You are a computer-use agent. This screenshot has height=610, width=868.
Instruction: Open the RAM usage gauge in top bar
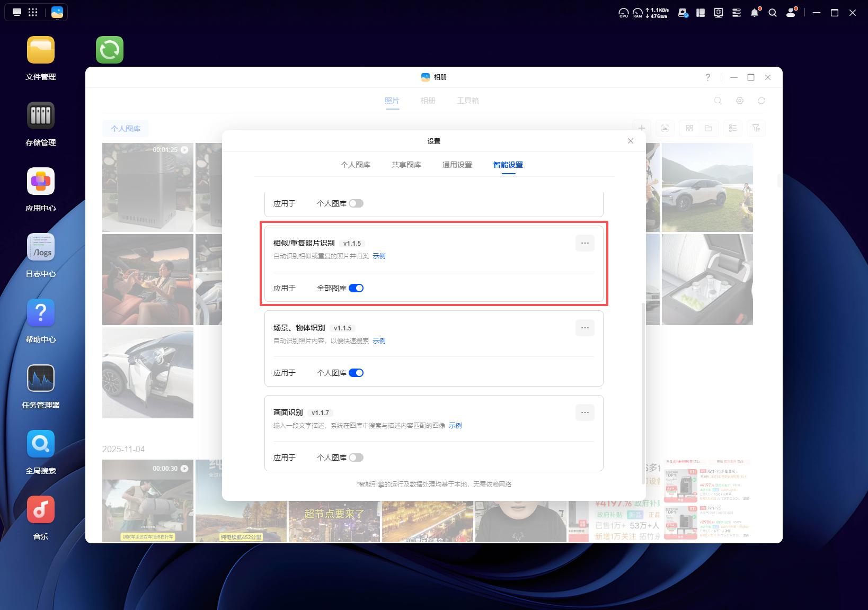[637, 13]
